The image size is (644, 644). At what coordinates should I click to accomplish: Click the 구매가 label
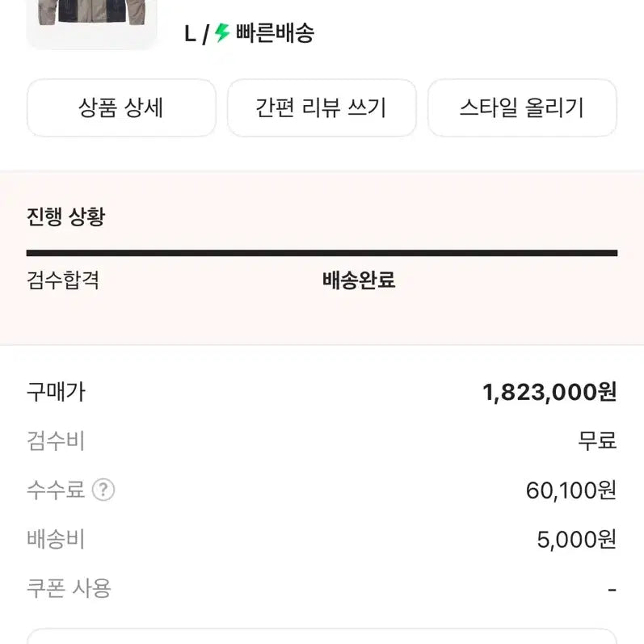[56, 392]
